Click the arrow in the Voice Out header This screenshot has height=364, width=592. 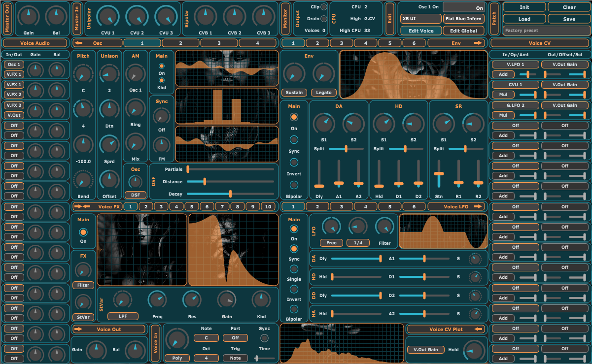(78, 329)
